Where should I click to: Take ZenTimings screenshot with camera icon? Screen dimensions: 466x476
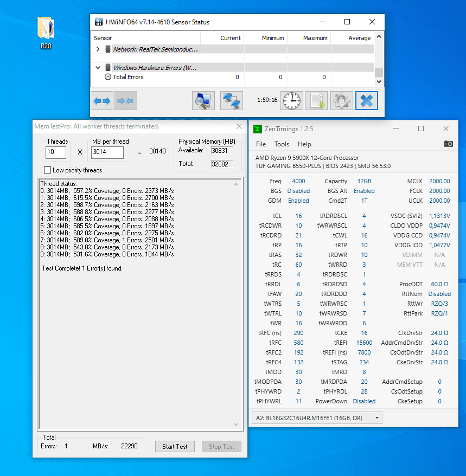449,144
